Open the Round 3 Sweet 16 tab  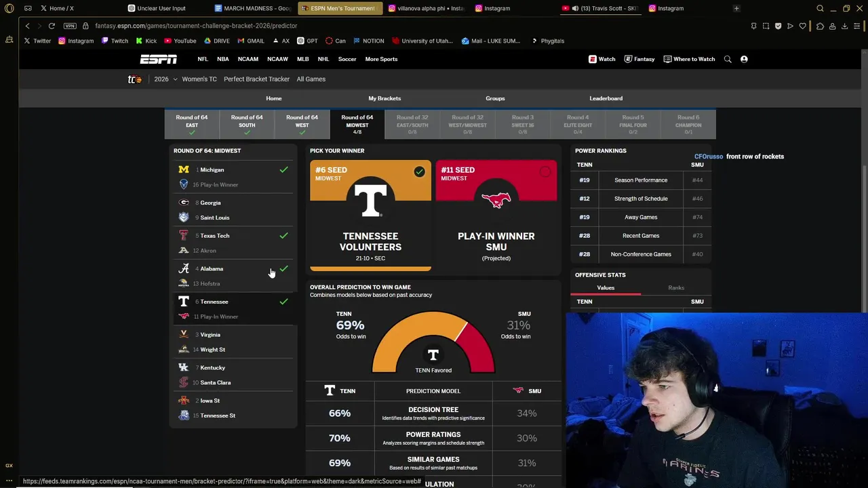[x=523, y=124]
